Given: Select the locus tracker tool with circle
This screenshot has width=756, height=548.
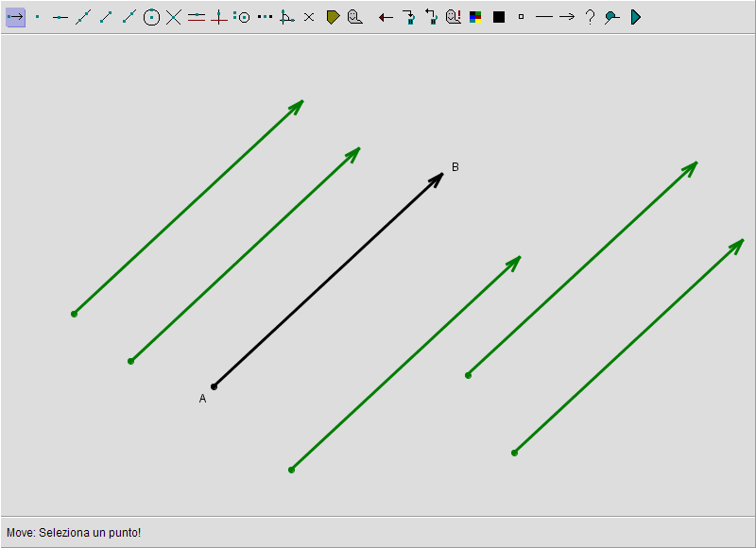Looking at the screenshot, I should tap(242, 17).
